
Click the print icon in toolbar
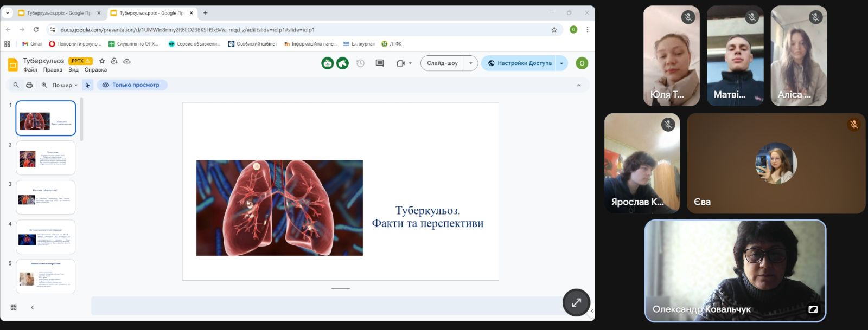click(x=29, y=85)
